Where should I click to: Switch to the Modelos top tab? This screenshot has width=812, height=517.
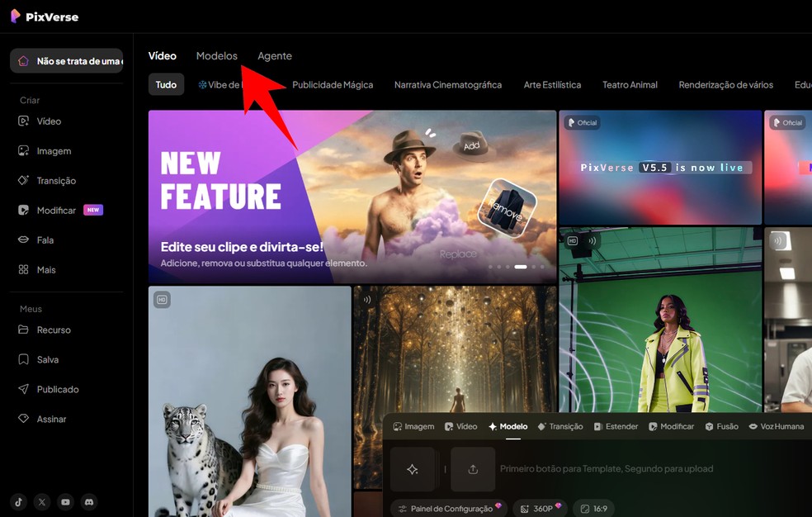216,56
